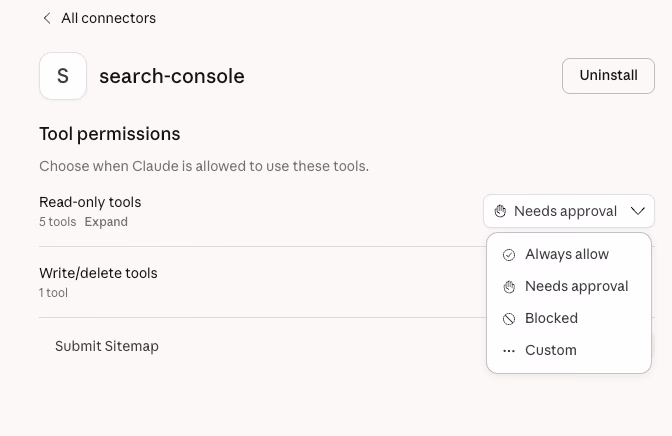Click the dropdown chevron beside Needs approval
This screenshot has height=436, width=672.
[638, 211]
